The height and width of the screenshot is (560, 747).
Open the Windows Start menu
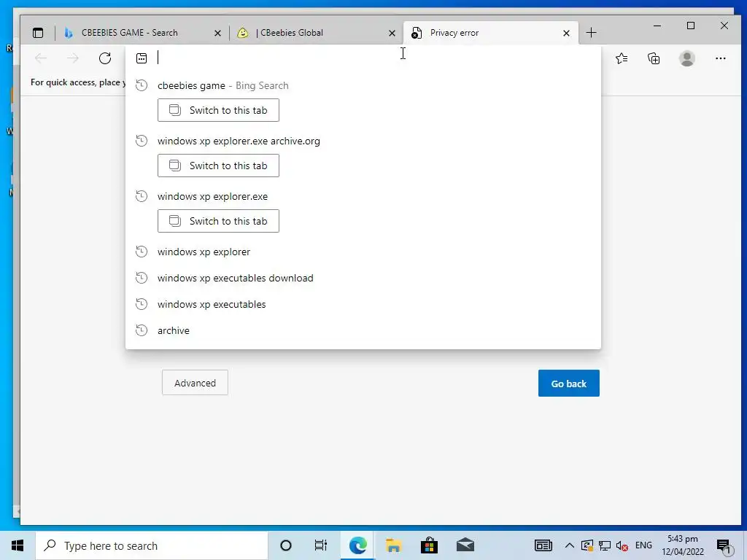click(x=18, y=545)
